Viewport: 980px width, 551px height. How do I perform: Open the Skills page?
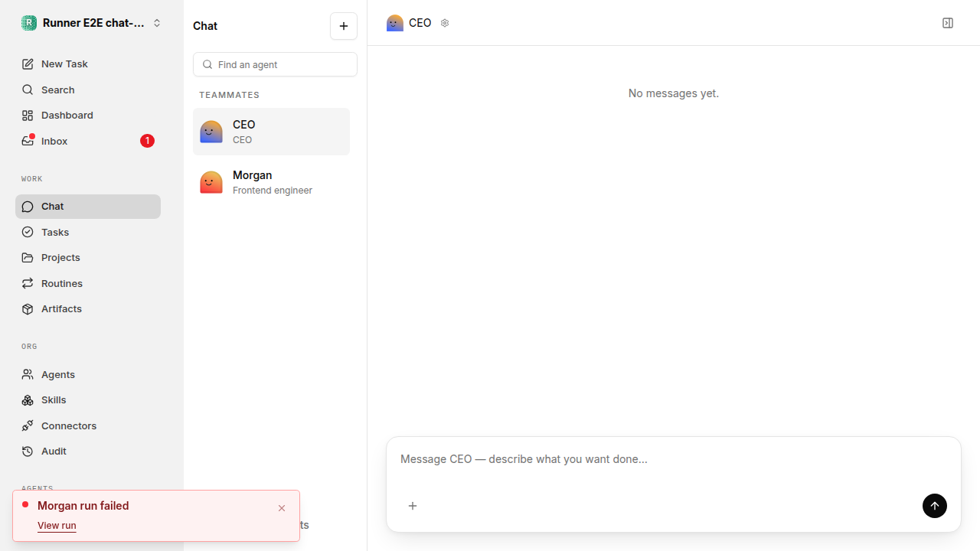88,400
